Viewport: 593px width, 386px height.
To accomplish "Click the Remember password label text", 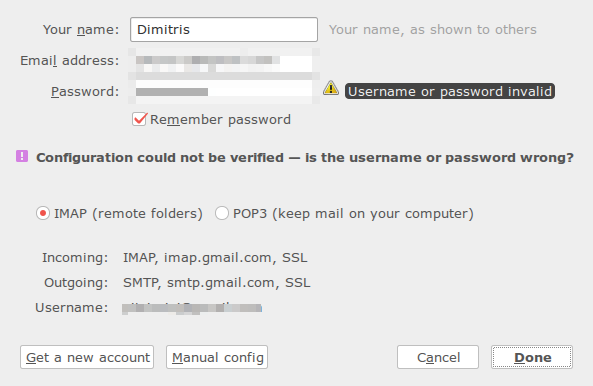I will pyautogui.click(x=220, y=119).
